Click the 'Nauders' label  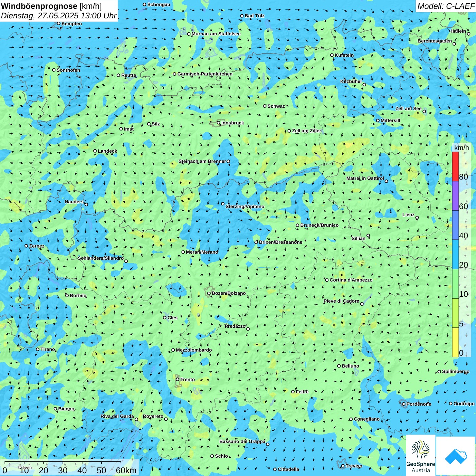pyautogui.click(x=74, y=202)
